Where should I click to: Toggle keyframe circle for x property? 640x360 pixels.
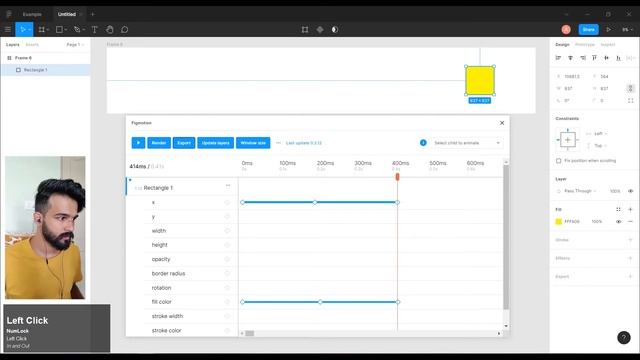point(227,202)
